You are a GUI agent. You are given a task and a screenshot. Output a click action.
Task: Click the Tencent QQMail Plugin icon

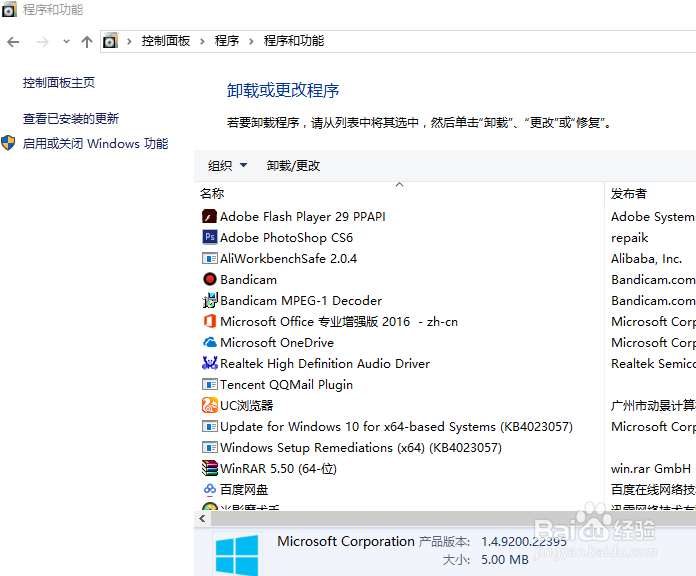click(x=210, y=384)
